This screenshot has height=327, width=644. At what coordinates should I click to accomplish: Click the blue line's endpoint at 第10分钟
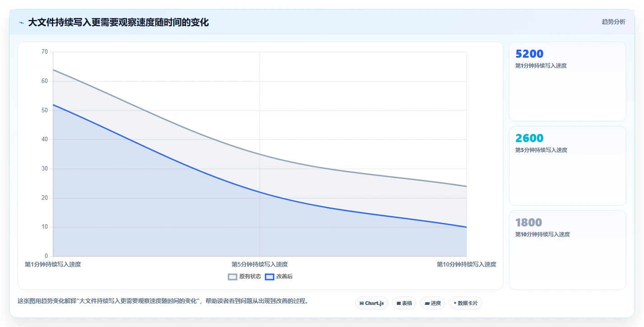pyautogui.click(x=467, y=227)
